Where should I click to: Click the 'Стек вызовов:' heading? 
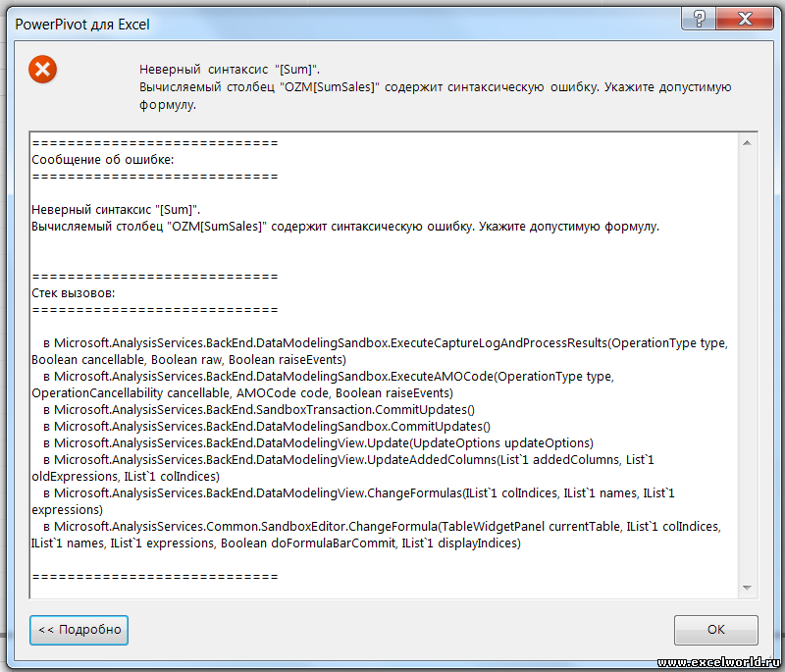coord(73,293)
